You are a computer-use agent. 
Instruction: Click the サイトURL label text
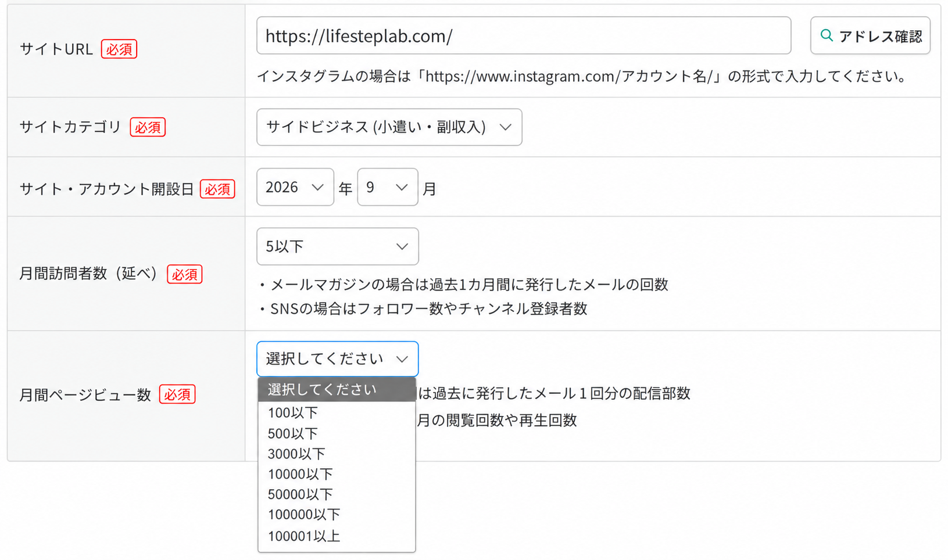coord(56,49)
